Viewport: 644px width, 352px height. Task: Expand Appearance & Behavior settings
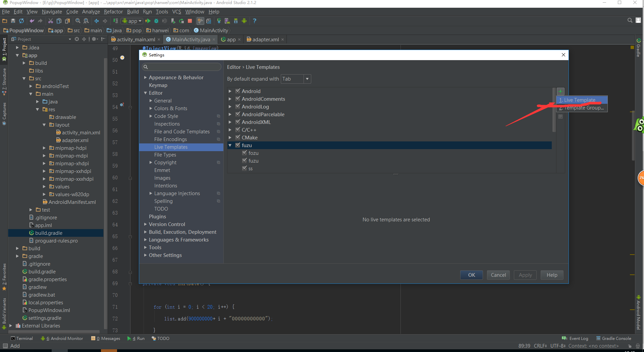click(146, 78)
